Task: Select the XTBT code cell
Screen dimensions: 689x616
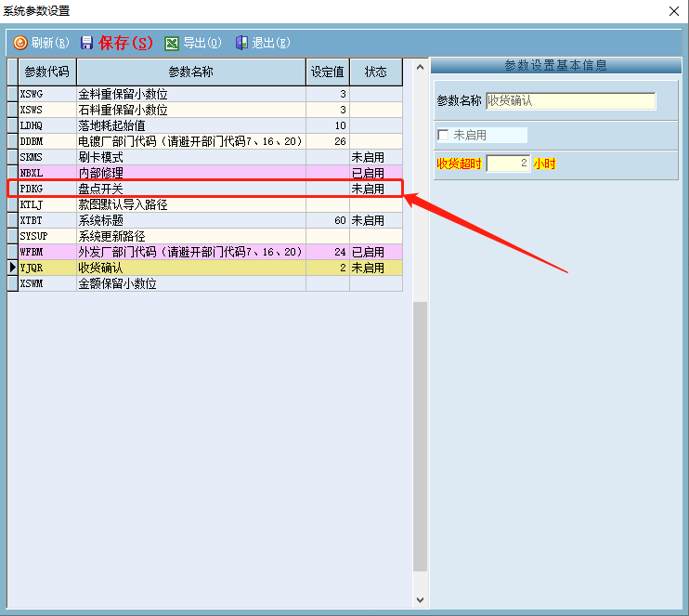Action: [x=47, y=221]
